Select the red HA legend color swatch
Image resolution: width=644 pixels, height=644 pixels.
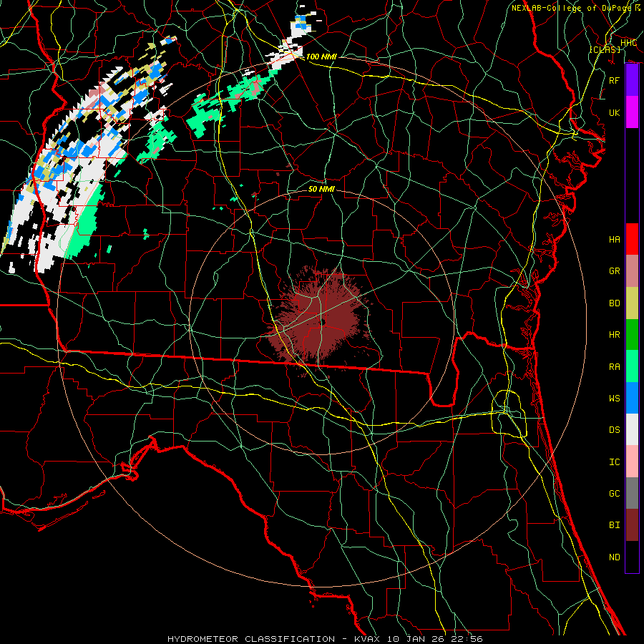pos(632,239)
